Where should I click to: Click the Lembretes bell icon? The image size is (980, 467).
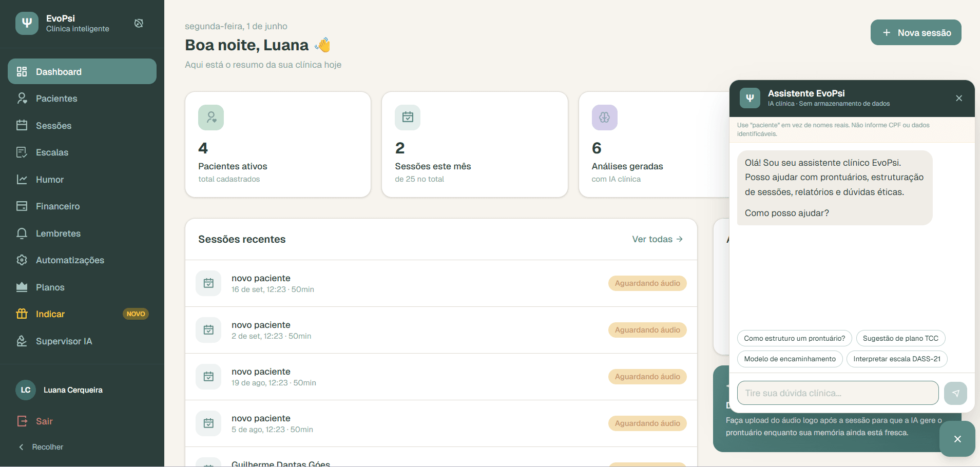coord(22,233)
